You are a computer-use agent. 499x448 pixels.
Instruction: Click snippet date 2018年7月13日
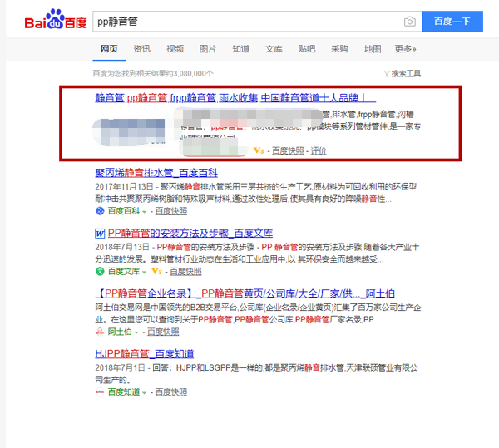pos(122,248)
